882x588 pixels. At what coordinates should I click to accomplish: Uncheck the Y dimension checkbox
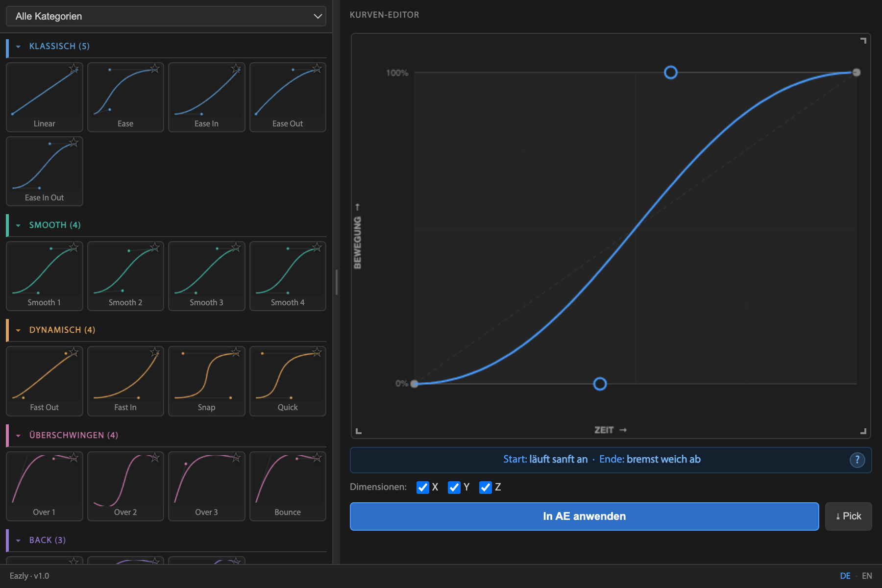[454, 487]
